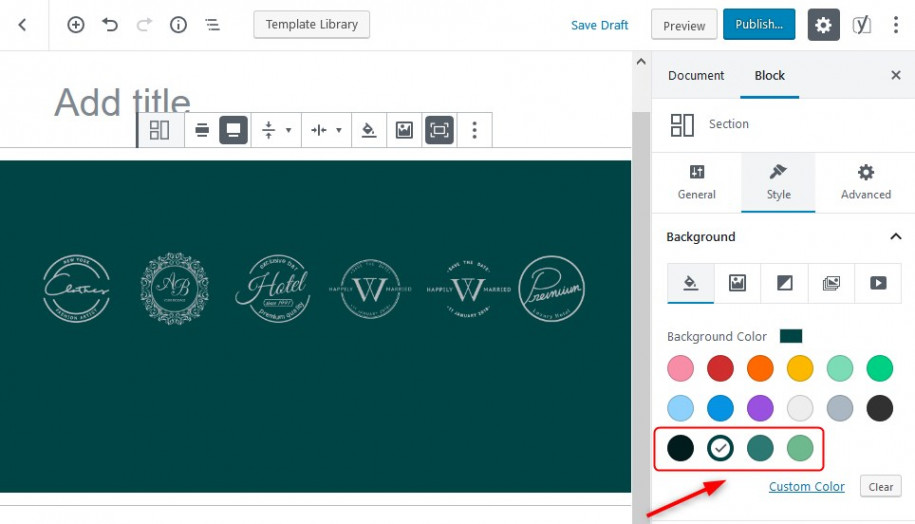Switch to the Document tab
This screenshot has width=915, height=524.
pyautogui.click(x=696, y=76)
